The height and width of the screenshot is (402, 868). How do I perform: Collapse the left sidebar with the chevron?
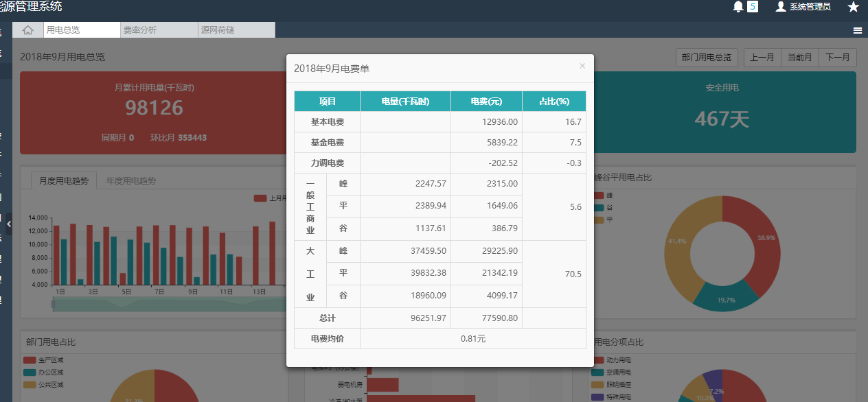click(8, 224)
